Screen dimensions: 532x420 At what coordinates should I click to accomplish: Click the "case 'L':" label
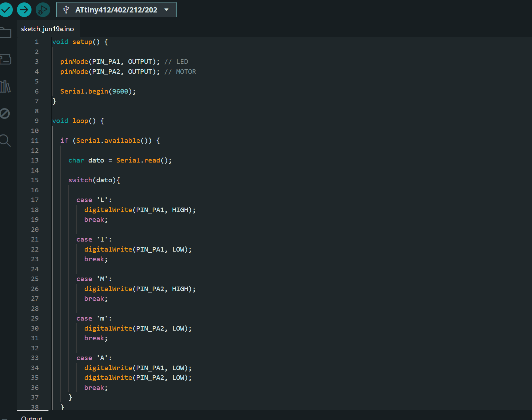tap(94, 200)
